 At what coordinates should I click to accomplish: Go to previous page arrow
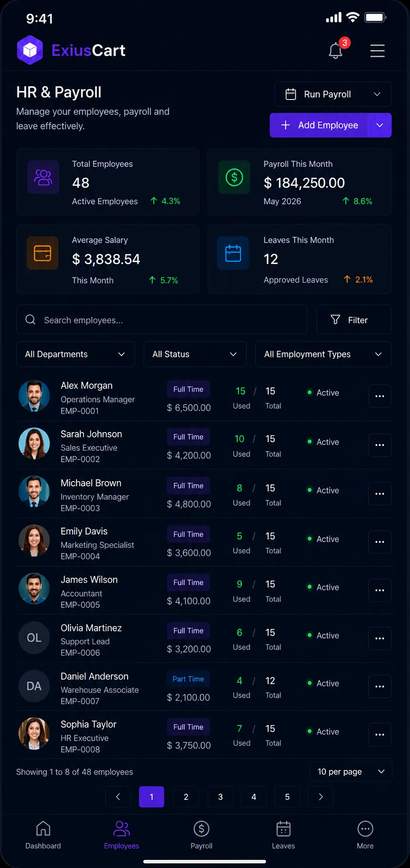pos(118,797)
